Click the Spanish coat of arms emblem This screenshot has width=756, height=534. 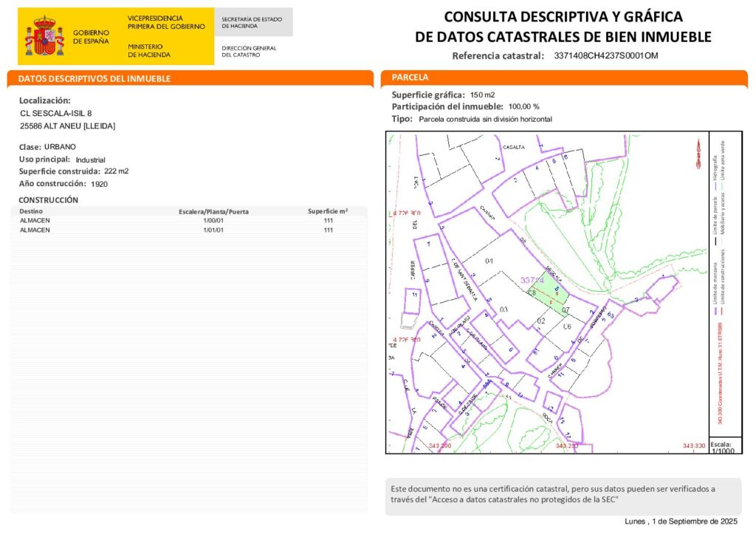click(x=44, y=35)
